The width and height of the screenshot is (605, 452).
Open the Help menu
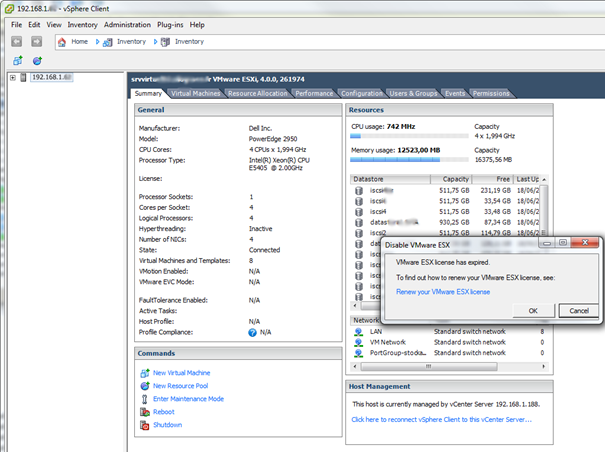[x=197, y=25]
